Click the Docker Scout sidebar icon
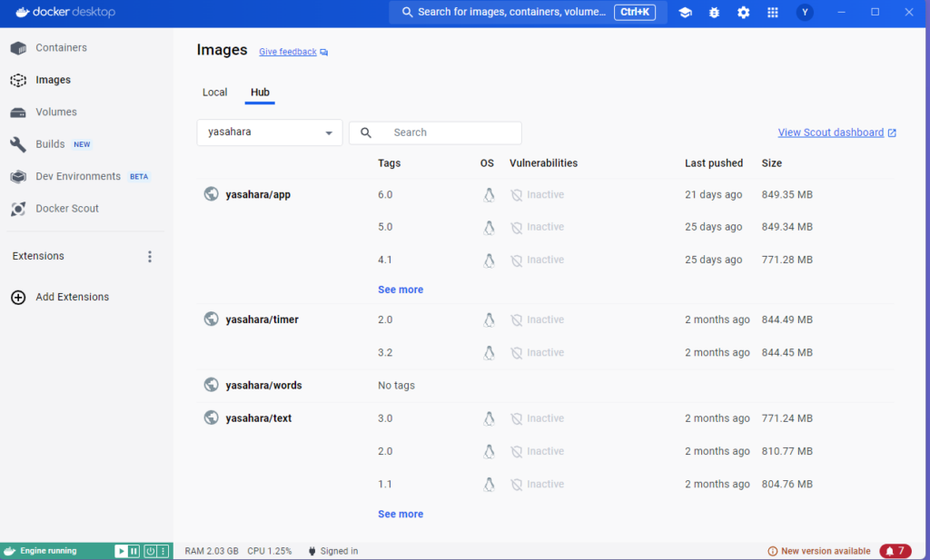The height and width of the screenshot is (560, 930). 18,209
